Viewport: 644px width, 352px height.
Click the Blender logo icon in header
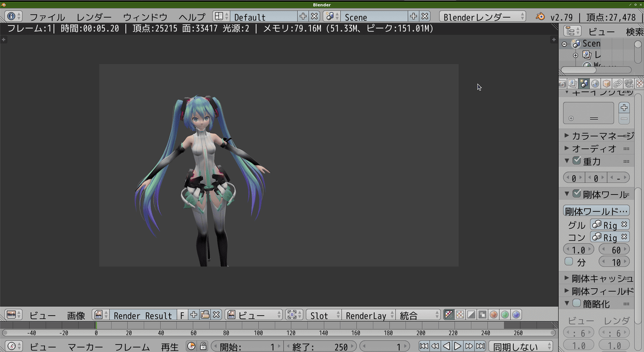pyautogui.click(x=540, y=17)
